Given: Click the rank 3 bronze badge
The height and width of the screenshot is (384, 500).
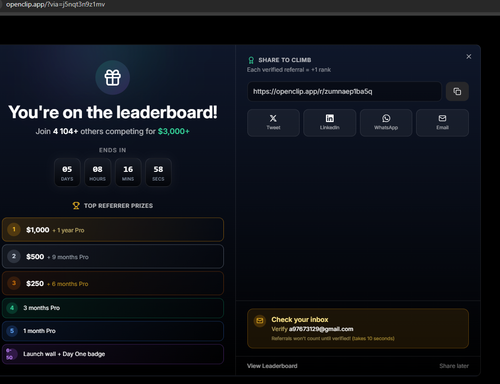Looking at the screenshot, I should (14, 283).
